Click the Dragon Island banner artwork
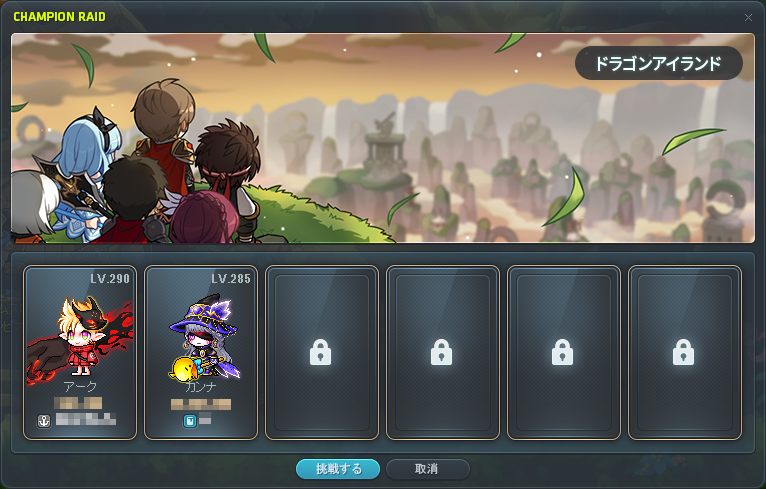The height and width of the screenshot is (489, 766). tap(383, 138)
